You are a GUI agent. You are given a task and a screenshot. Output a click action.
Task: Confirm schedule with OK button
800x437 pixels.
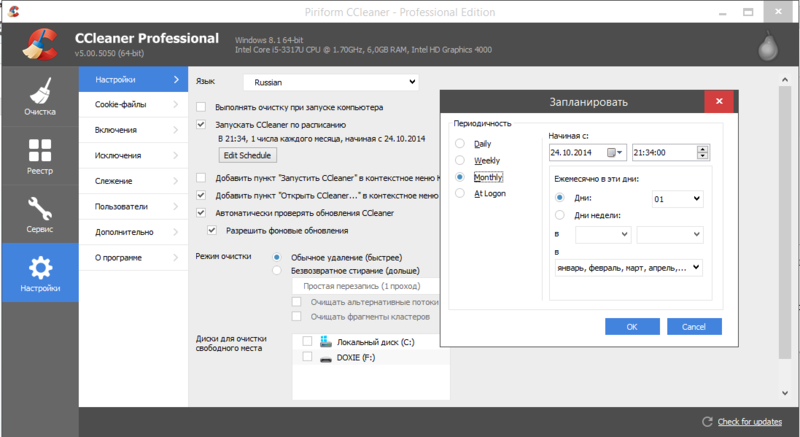click(632, 327)
